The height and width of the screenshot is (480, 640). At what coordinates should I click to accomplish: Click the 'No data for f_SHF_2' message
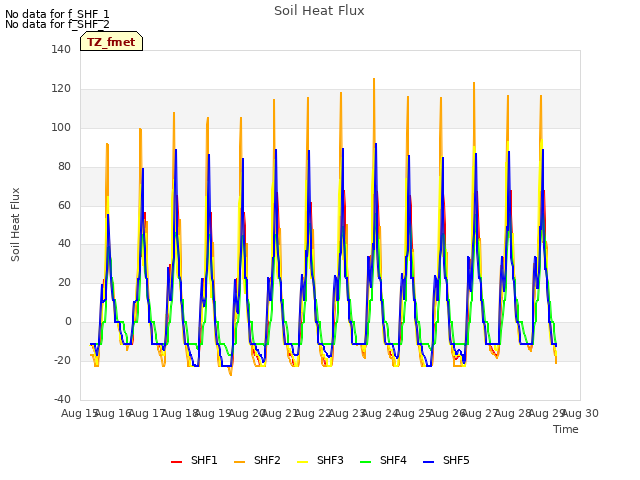(x=57, y=24)
